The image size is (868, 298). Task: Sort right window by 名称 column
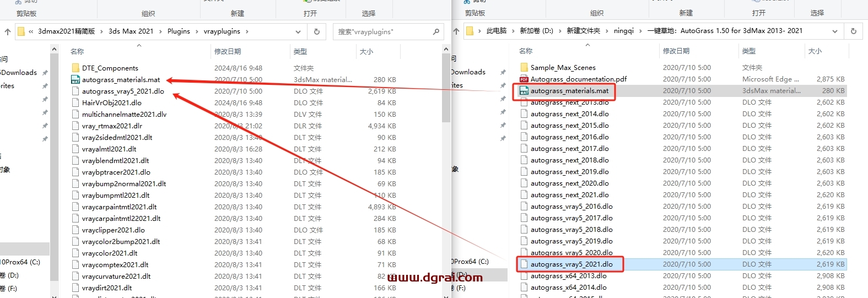[x=526, y=51]
